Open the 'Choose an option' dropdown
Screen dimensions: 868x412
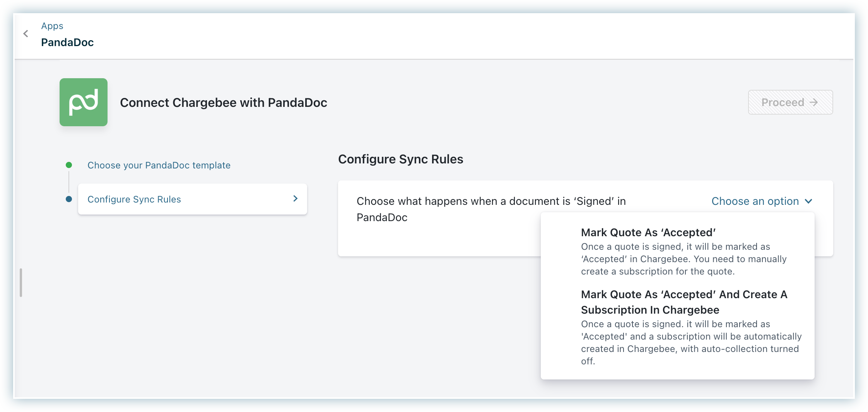pos(755,201)
